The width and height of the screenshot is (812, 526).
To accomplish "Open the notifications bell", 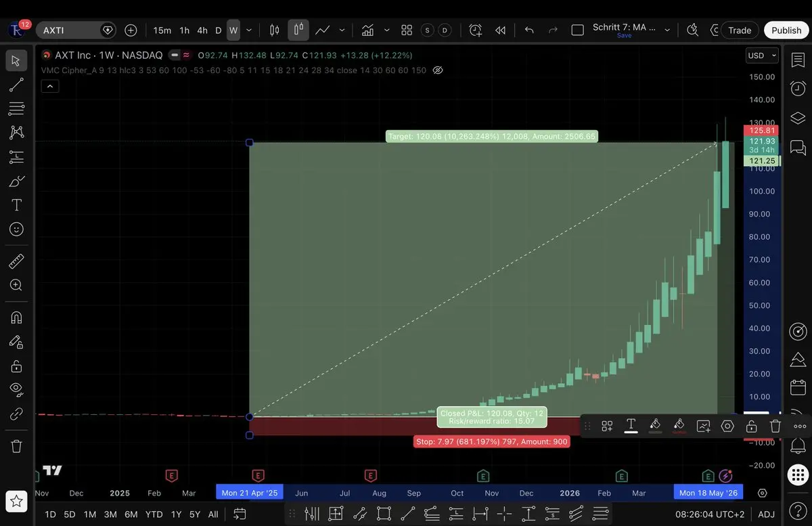I will click(x=798, y=445).
